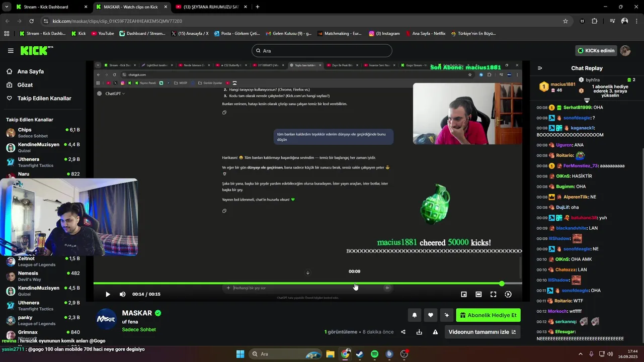Expand the gift leaderboard chevron
The width and height of the screenshot is (644, 362).
coord(587,101)
